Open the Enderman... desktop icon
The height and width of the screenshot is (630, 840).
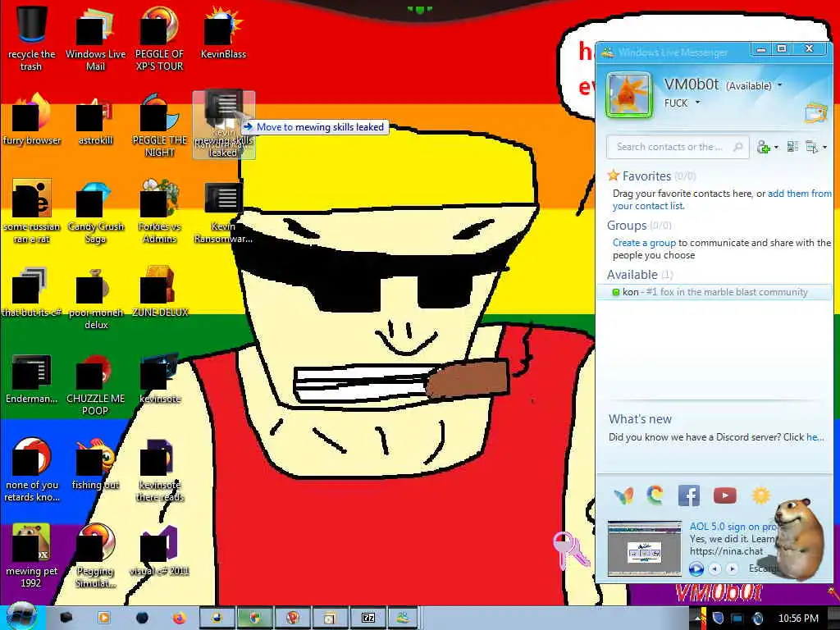tap(31, 378)
